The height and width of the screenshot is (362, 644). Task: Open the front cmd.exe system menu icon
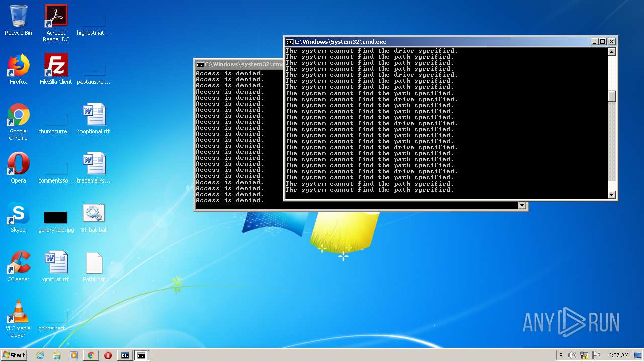[289, 42]
